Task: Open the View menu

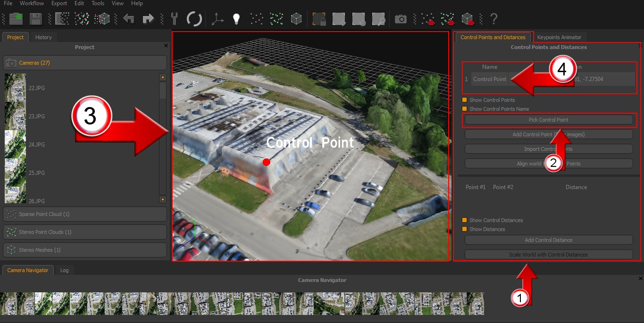Action: point(117,3)
